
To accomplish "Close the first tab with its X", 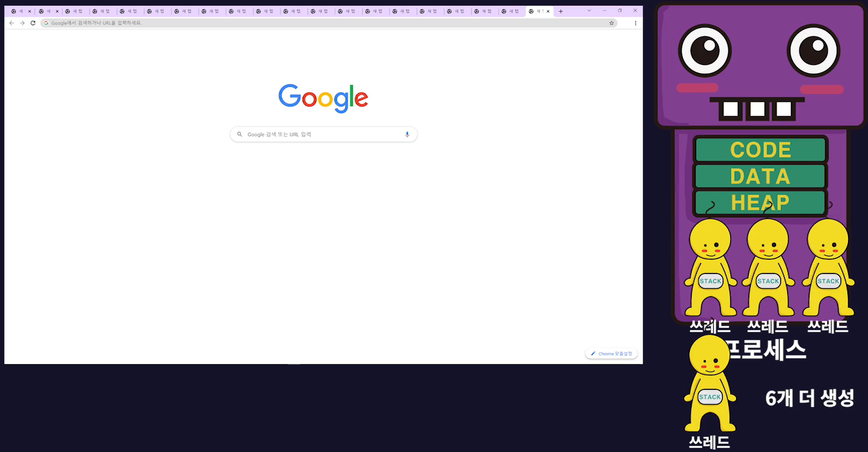I will (x=29, y=11).
